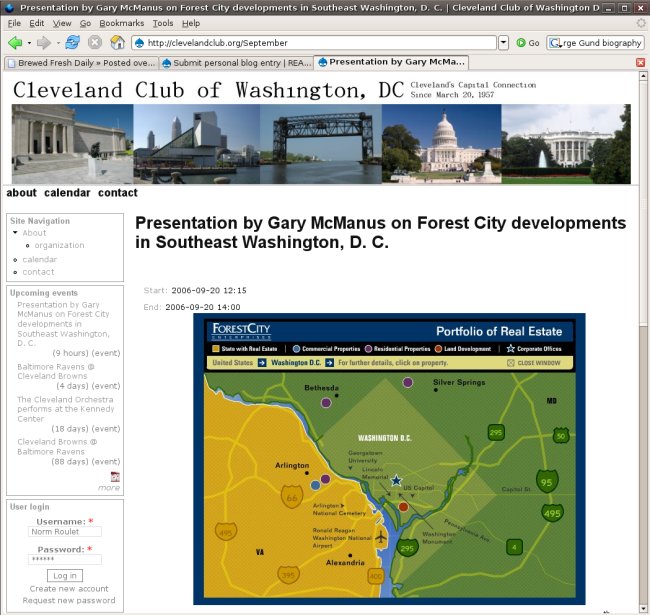Open the sidebar 'calendar' navigation link
This screenshot has height=615, width=650.
(x=39, y=259)
